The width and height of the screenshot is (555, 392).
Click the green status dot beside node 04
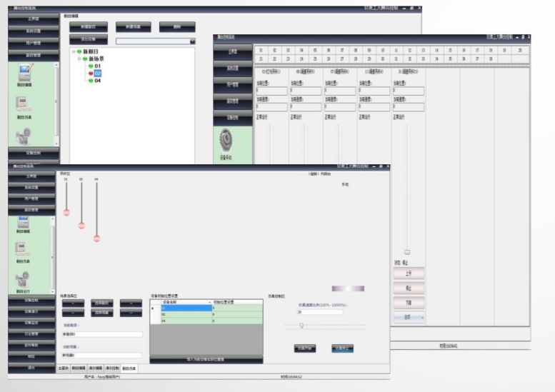91,81
